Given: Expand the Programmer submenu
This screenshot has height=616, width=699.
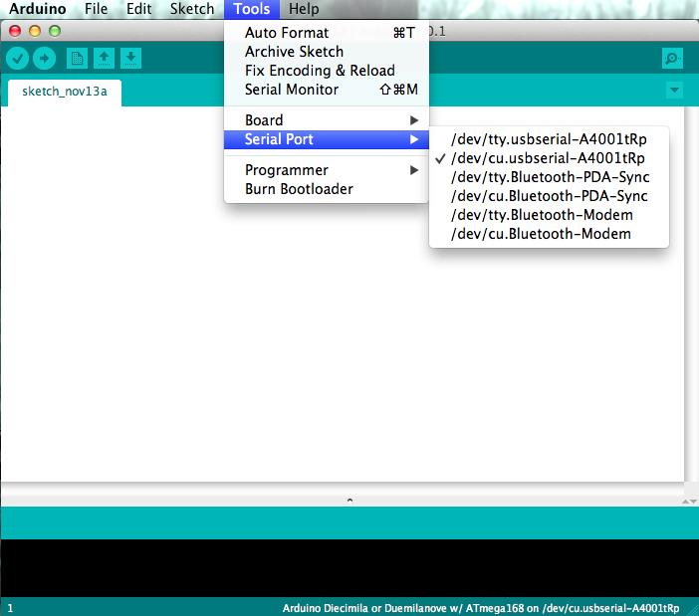Looking at the screenshot, I should [327, 170].
